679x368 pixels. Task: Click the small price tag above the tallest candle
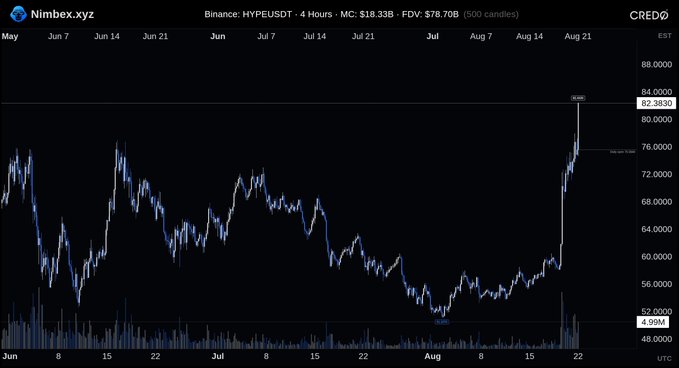tap(578, 98)
